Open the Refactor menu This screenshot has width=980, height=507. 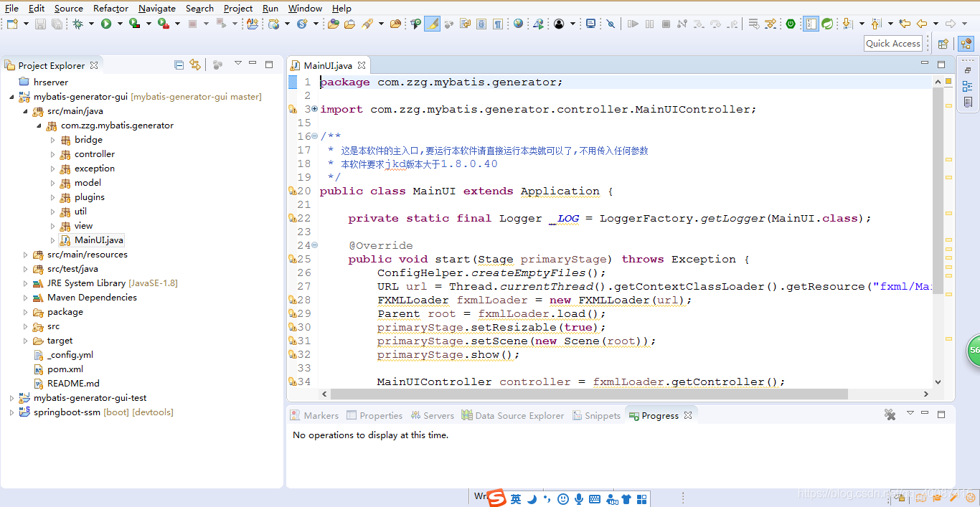[x=110, y=8]
